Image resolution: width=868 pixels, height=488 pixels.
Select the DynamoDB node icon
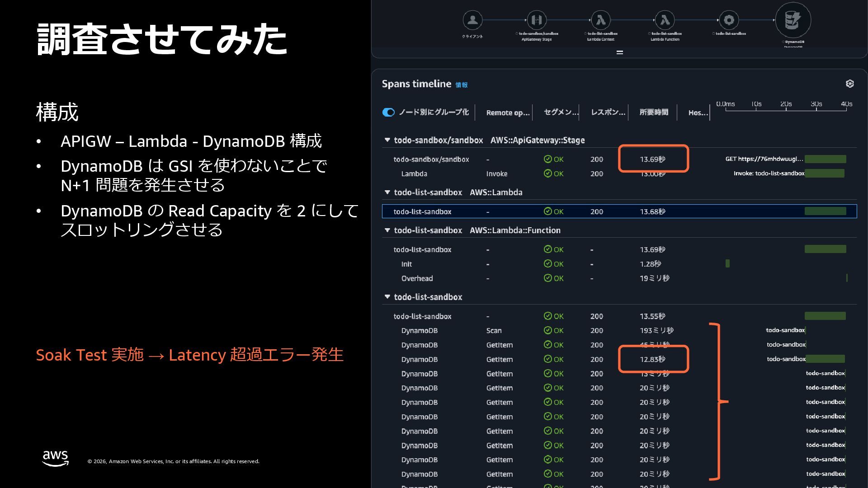793,20
